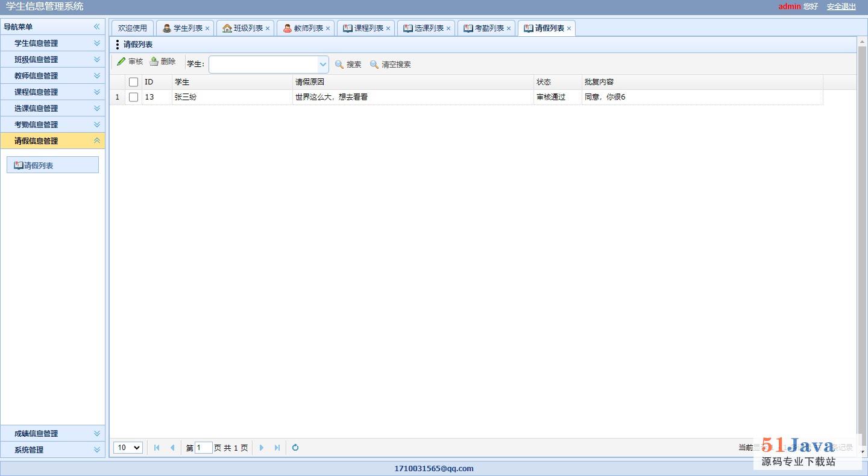
Task: Close the 班级列表 tab
Action: (268, 28)
